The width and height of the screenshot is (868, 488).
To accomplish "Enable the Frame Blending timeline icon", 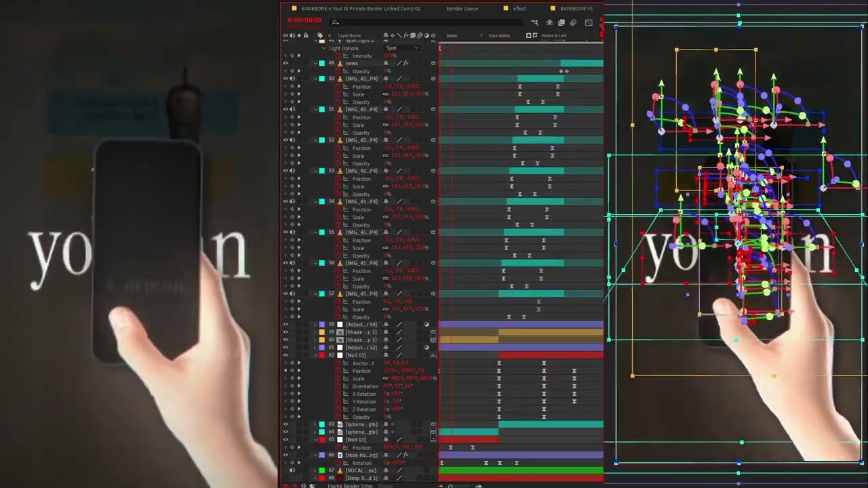I will [x=561, y=22].
